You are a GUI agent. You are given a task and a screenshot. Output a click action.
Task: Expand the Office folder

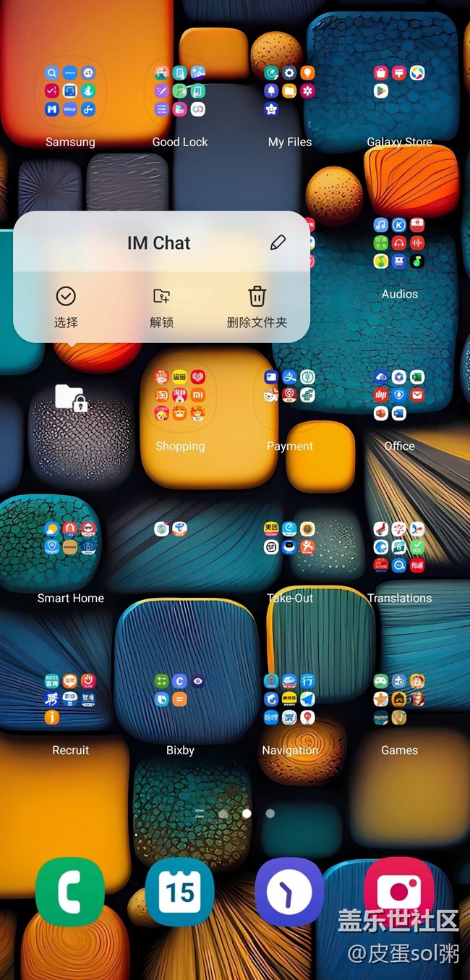coord(399,396)
